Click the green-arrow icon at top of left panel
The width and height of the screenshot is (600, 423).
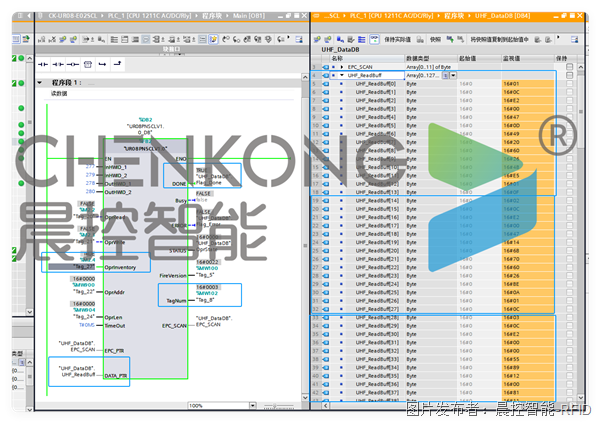point(26,39)
